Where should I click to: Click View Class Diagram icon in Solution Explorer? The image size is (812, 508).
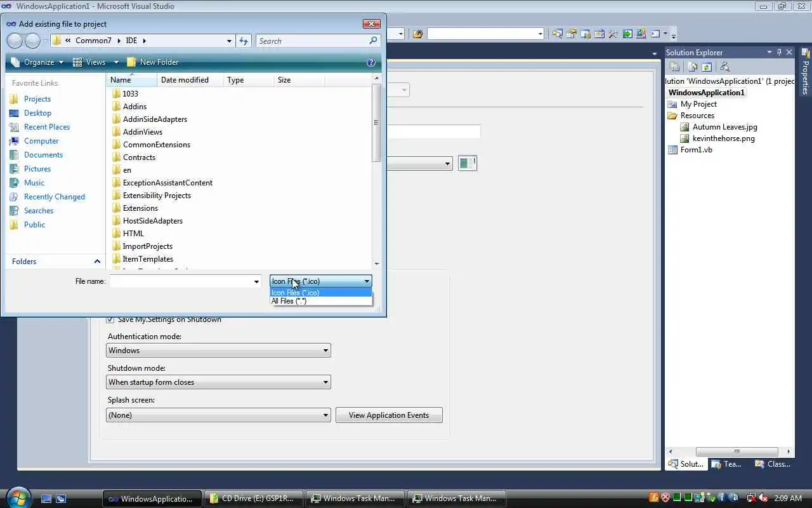[724, 67]
